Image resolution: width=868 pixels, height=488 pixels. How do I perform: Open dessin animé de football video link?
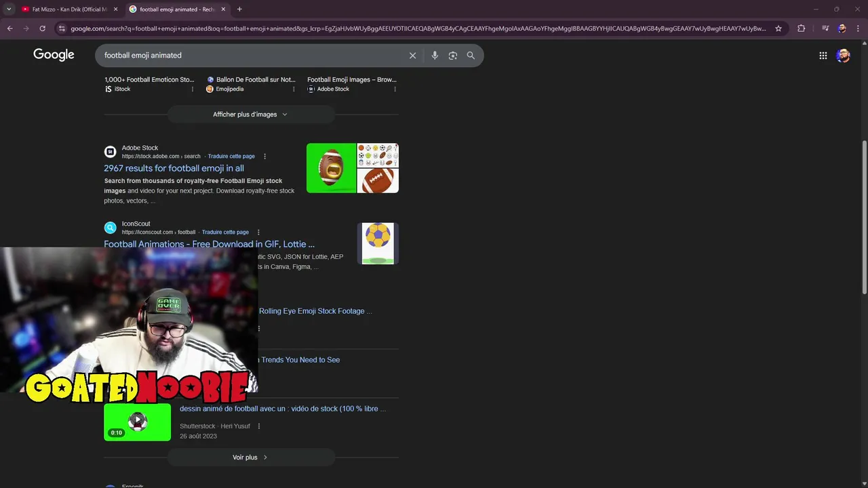point(283,409)
